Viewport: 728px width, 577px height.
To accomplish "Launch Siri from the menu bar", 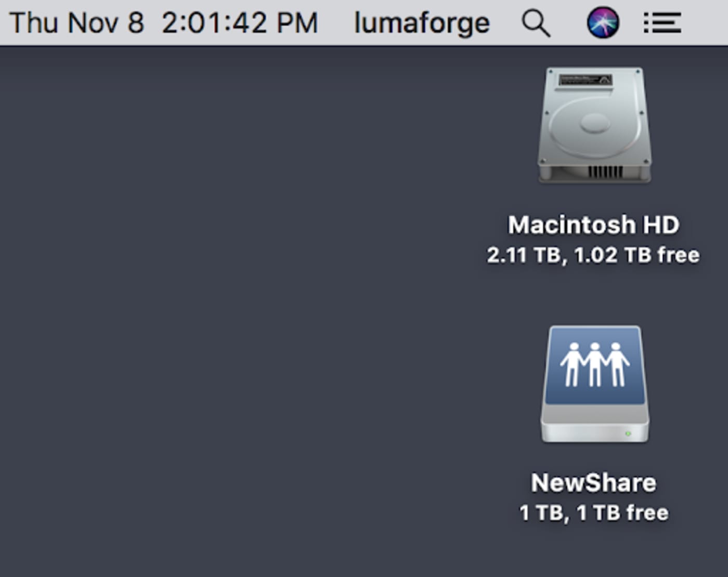I will point(603,23).
